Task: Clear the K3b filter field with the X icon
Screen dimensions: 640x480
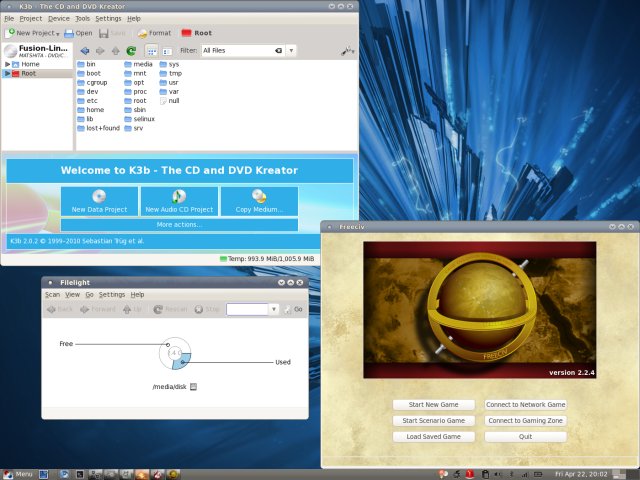Action: coord(278,51)
